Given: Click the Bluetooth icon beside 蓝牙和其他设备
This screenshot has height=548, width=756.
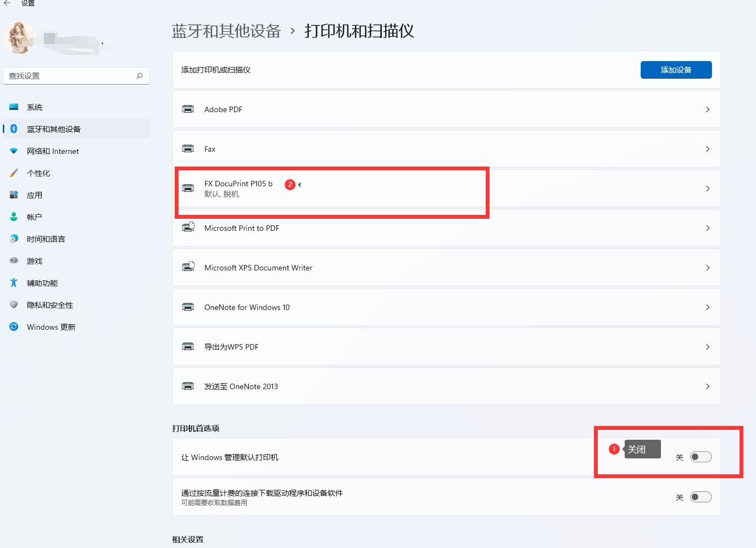Looking at the screenshot, I should click(14, 129).
